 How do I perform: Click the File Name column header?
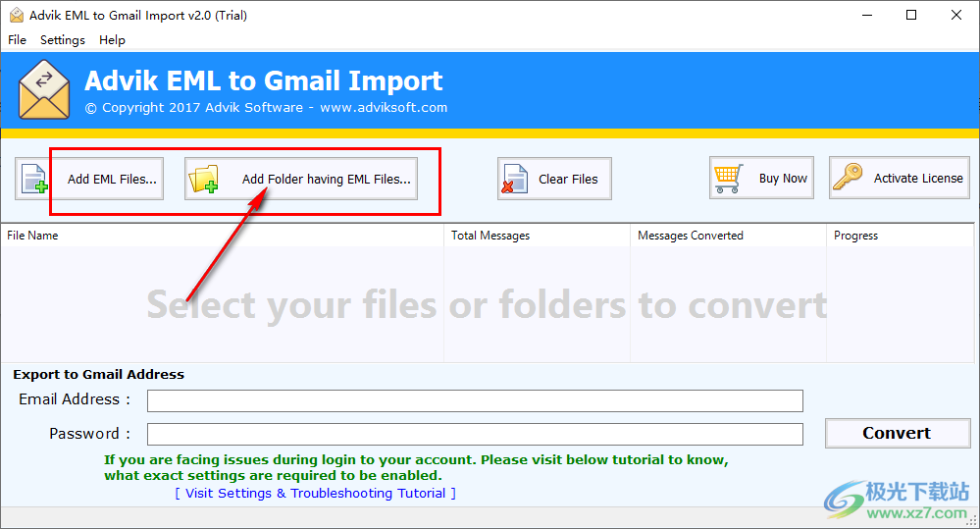(x=222, y=236)
